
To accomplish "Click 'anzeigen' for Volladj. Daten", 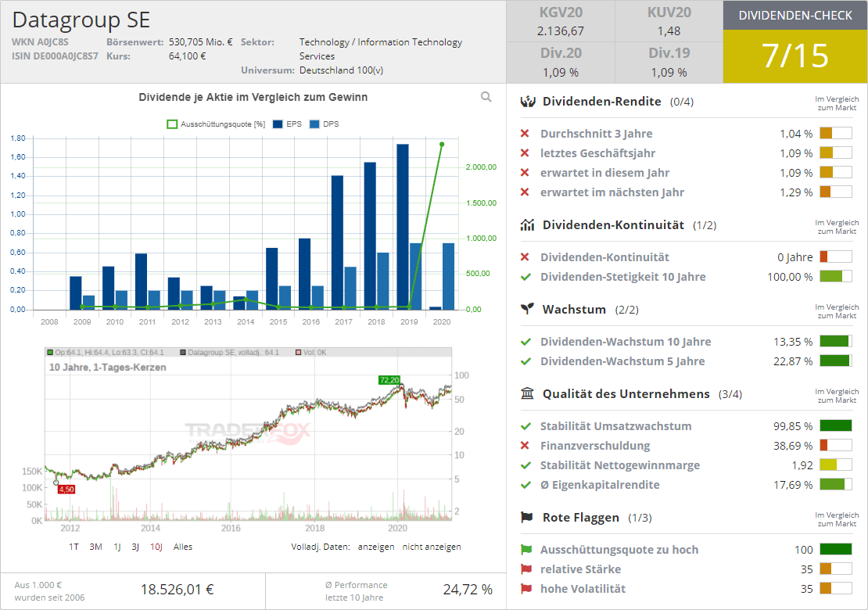I will pyautogui.click(x=376, y=547).
